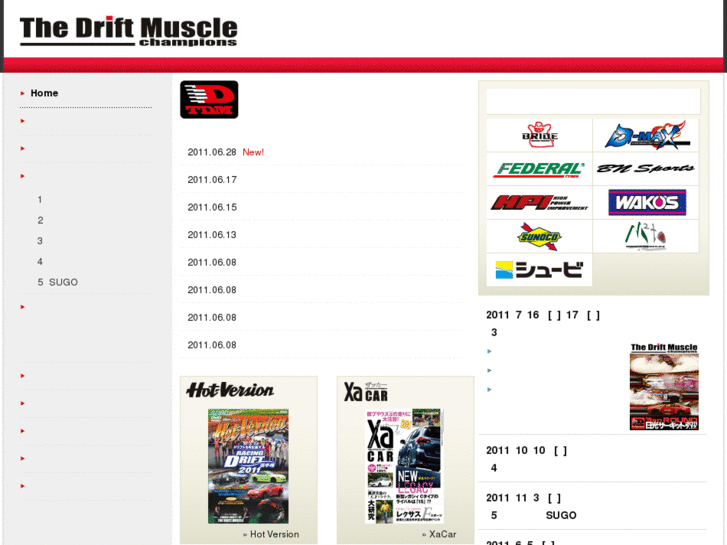Open the BN Sports sponsor logo
Image resolution: width=727 pixels, height=545 pixels.
(646, 169)
